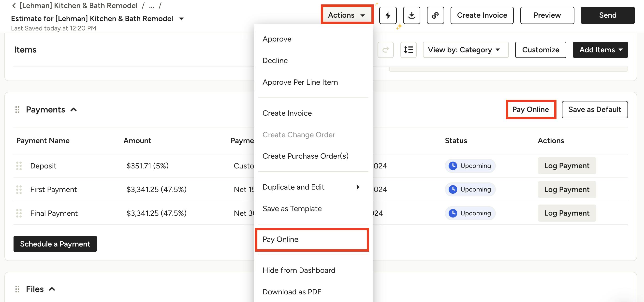Log payment for Final Payment

coord(567,213)
